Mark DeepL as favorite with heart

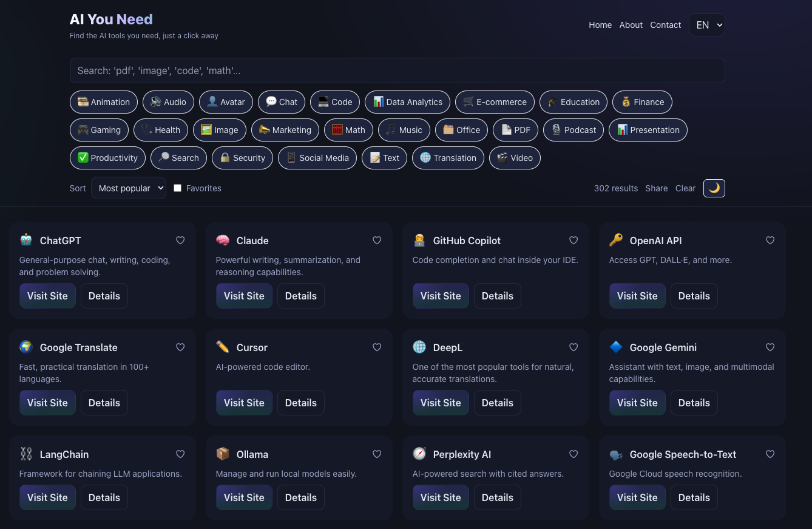tap(573, 347)
